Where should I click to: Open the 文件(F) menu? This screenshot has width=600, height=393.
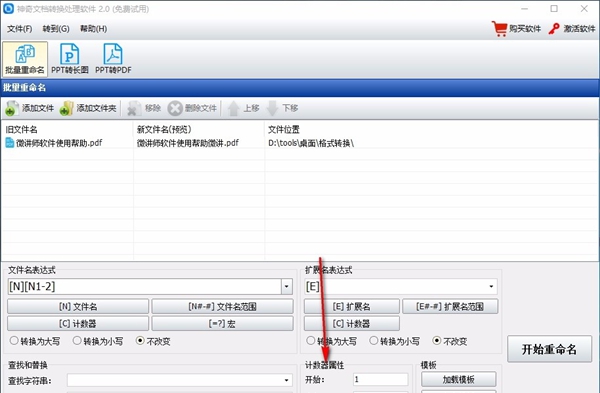click(x=20, y=29)
